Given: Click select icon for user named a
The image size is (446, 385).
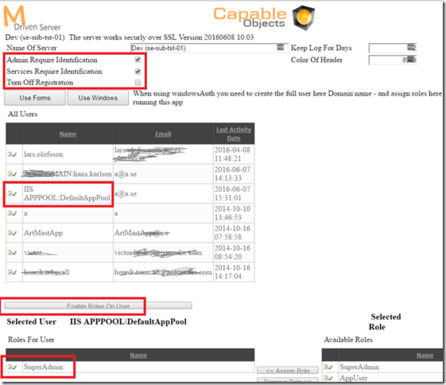Looking at the screenshot, I should [13, 213].
